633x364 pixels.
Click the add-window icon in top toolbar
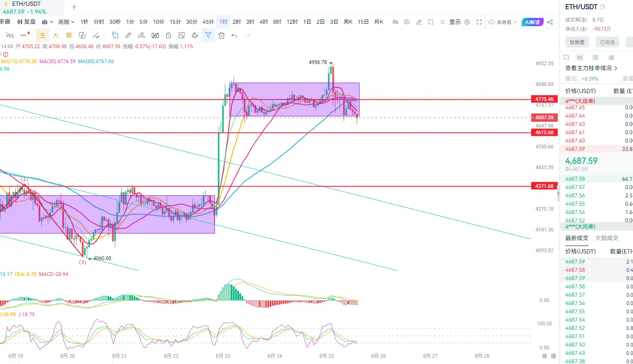click(x=431, y=22)
